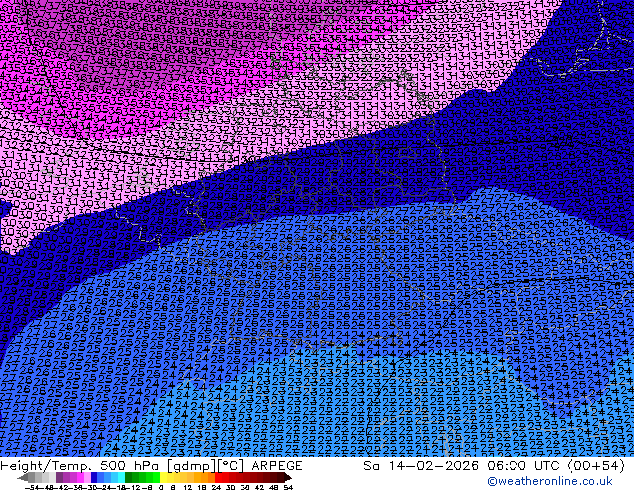Select the 'Sa 14-02-2026 06:00 UTC' date label
This screenshot has height=490, width=634.
click(462, 466)
